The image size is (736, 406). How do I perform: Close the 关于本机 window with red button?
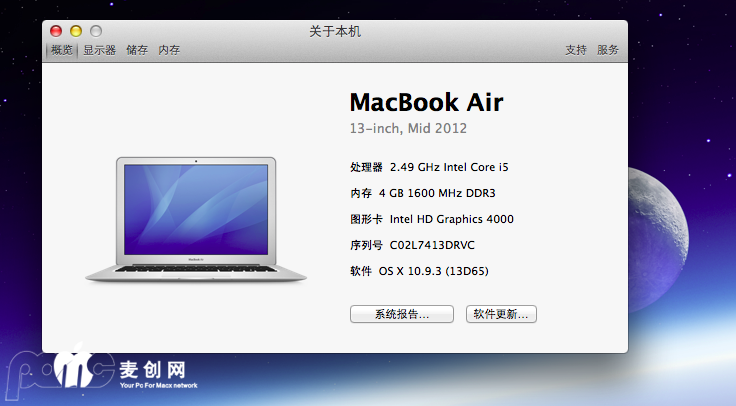[x=56, y=31]
